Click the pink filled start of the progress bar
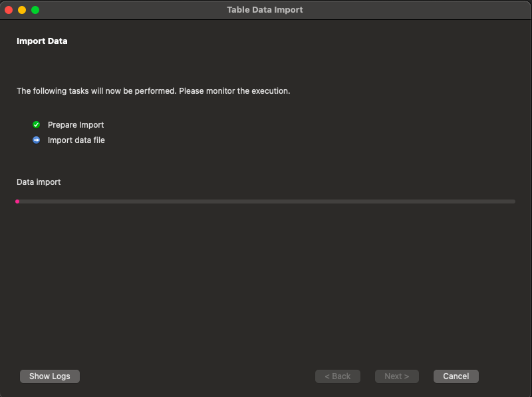The image size is (532, 397). tap(17, 201)
